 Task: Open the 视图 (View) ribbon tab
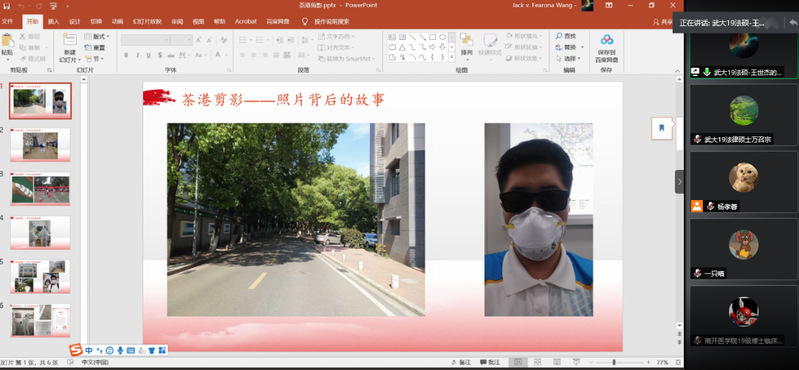pyautogui.click(x=198, y=21)
